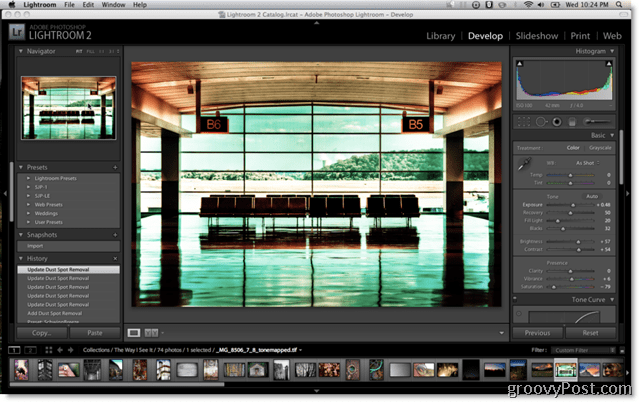Set treatment to Color
This screenshot has width=639, height=402.
pyautogui.click(x=573, y=148)
